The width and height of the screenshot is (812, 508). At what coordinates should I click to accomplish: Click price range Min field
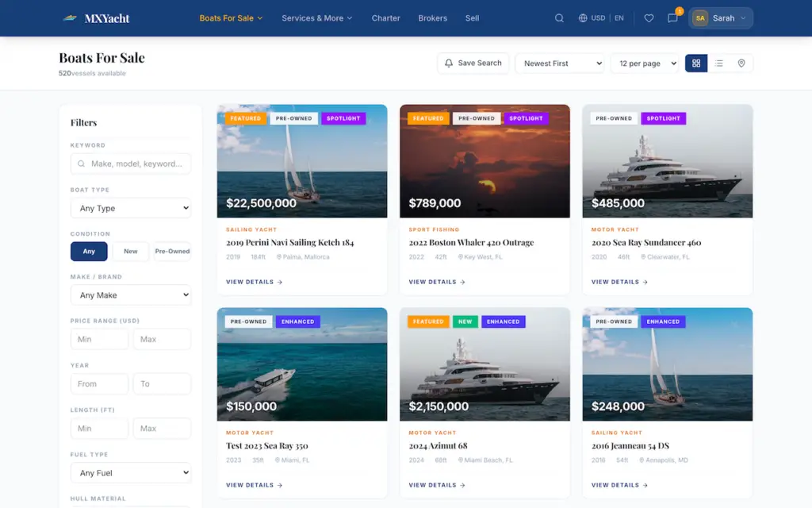[99, 340]
